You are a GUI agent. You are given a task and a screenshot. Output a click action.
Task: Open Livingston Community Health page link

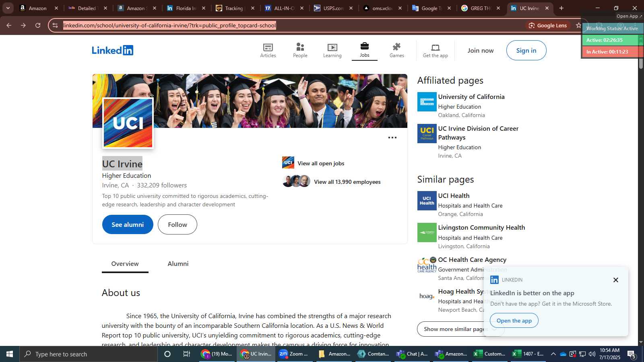click(x=481, y=227)
